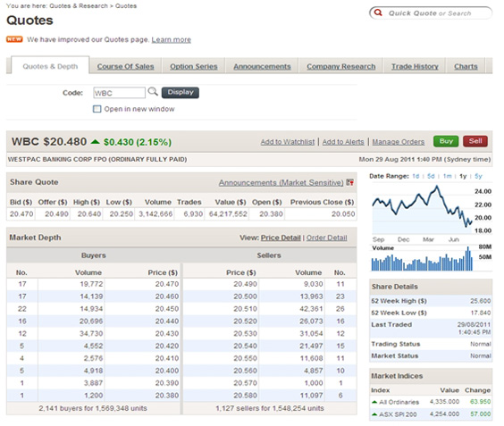Click Add to Watchlist link
The height and width of the screenshot is (426, 504).
(288, 142)
